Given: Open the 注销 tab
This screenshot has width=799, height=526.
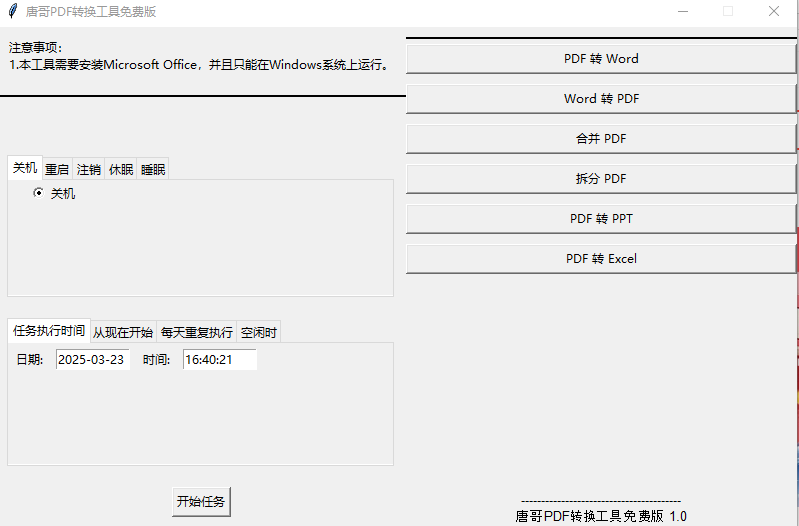Looking at the screenshot, I should pyautogui.click(x=89, y=169).
